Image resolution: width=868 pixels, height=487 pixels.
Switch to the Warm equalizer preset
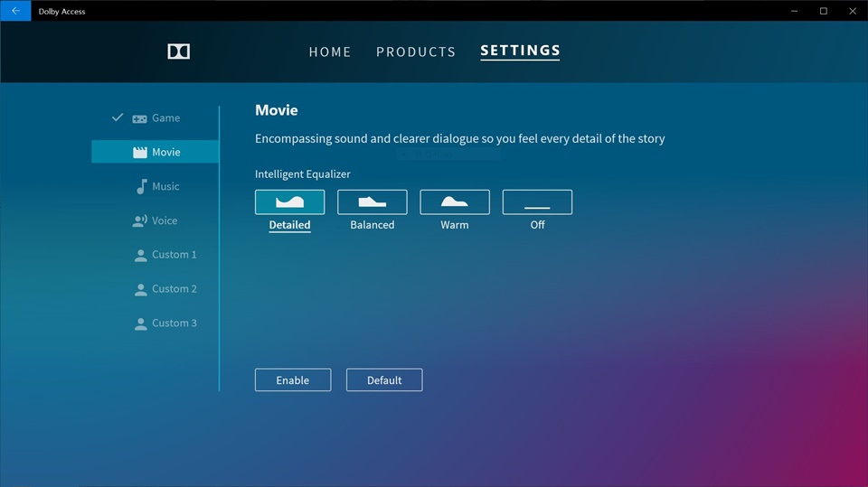pyautogui.click(x=455, y=202)
